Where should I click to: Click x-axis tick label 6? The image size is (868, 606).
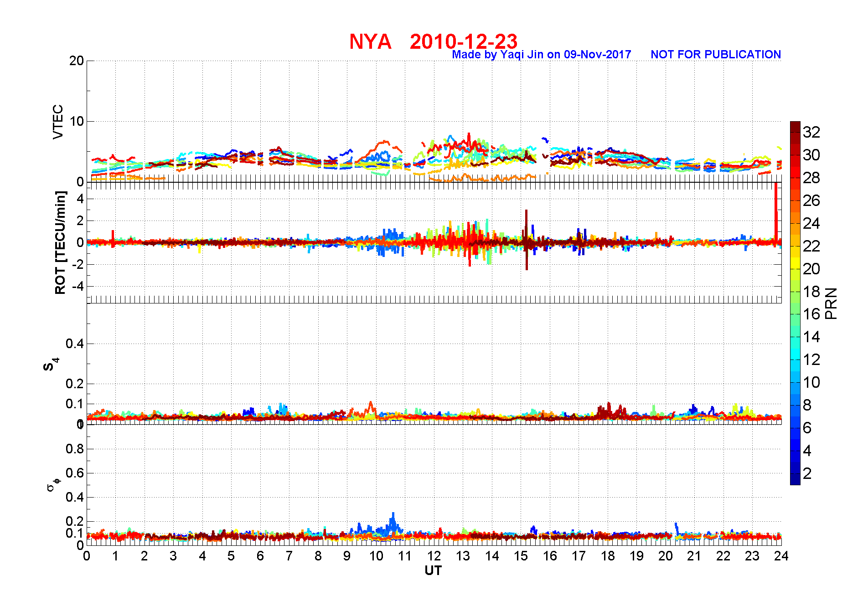tap(260, 556)
